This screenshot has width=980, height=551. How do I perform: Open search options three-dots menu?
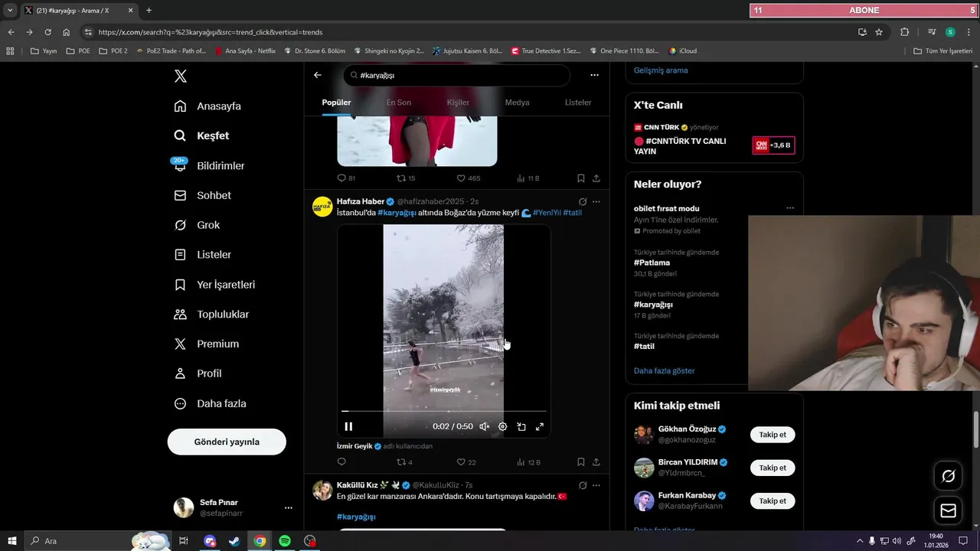(x=594, y=75)
